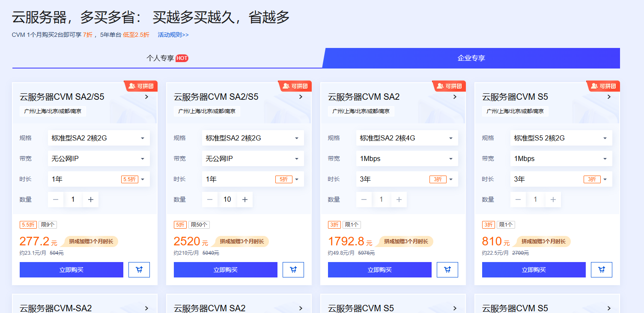Decrease quantity on the 2520元 card
644x313 pixels.
[x=210, y=200]
